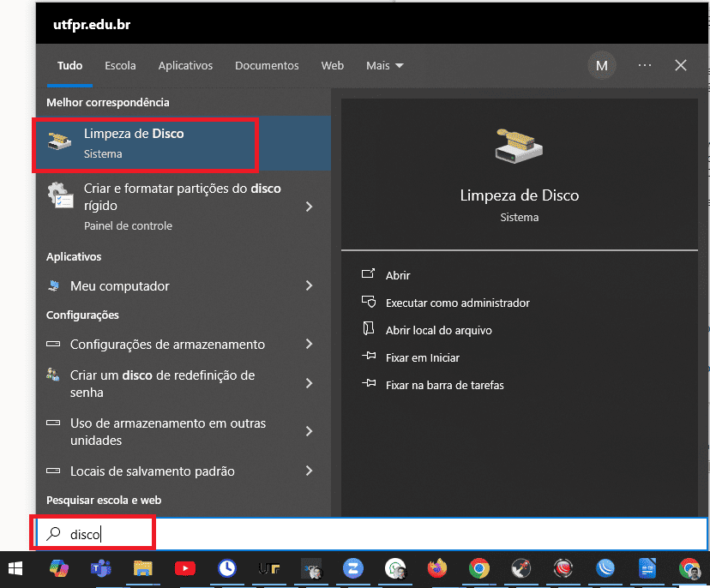710x588 pixels.
Task: Open the three-dots options menu
Action: (645, 66)
